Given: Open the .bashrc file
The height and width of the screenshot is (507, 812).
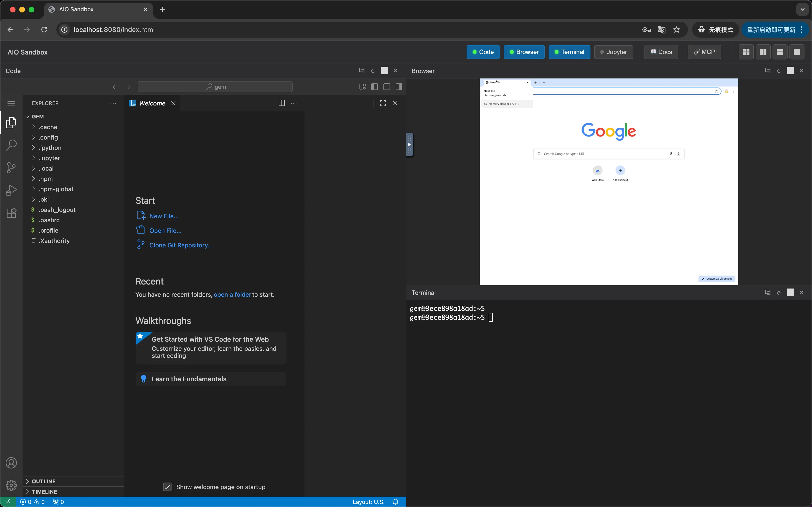Looking at the screenshot, I should [x=49, y=220].
